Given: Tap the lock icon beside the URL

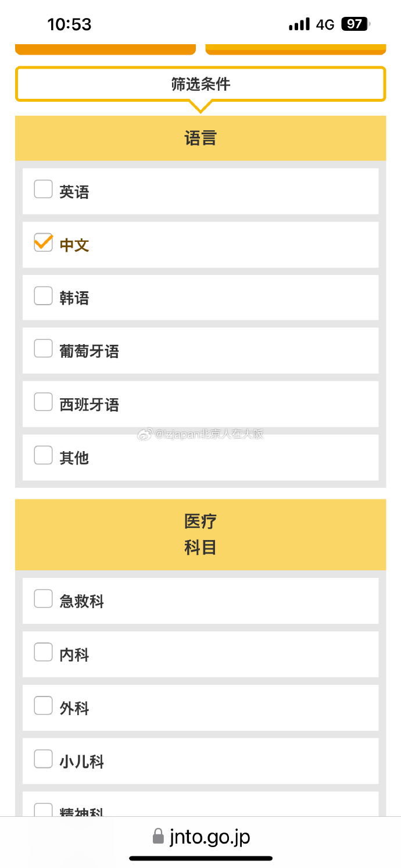Looking at the screenshot, I should click(158, 837).
